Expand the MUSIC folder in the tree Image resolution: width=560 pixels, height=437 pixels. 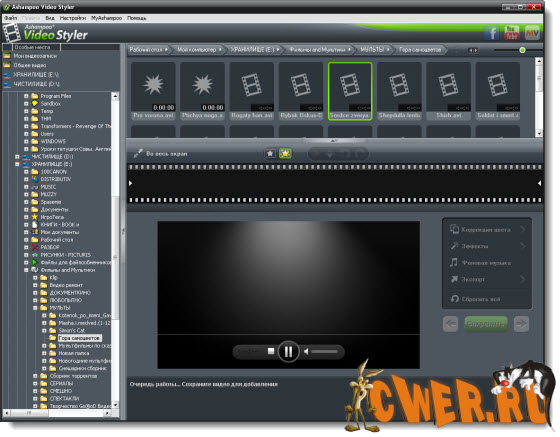26,187
